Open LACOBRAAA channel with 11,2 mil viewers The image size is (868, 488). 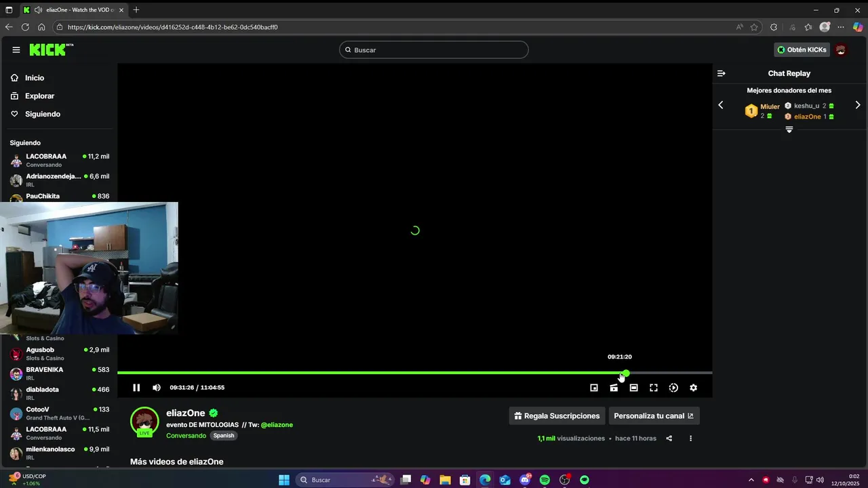(58, 160)
